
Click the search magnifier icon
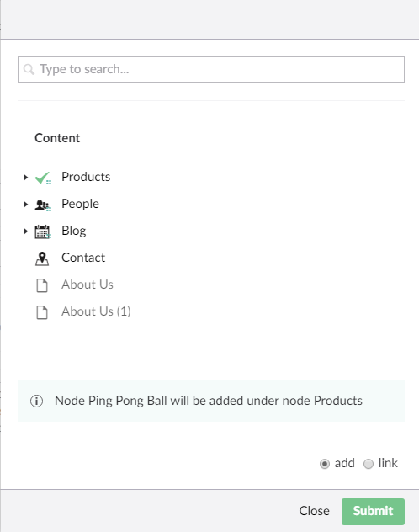(x=29, y=70)
